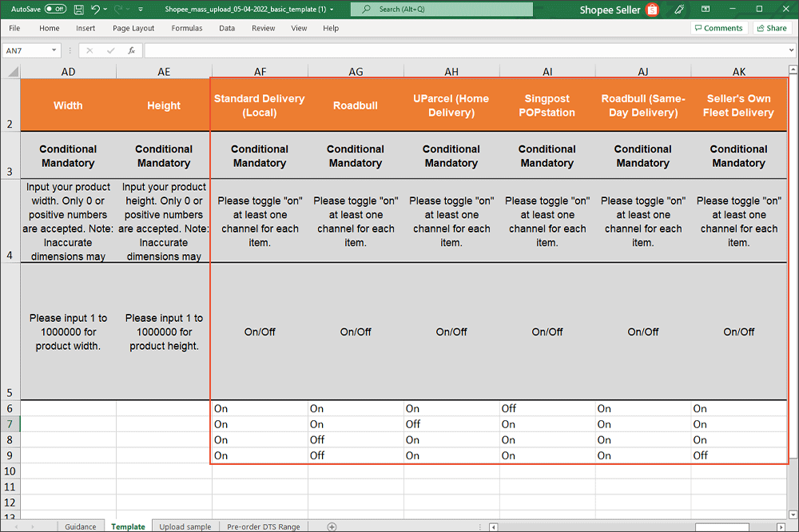Set Singpost POPstation row 6 to On
Viewport: 799px width, 532px height.
tap(547, 408)
